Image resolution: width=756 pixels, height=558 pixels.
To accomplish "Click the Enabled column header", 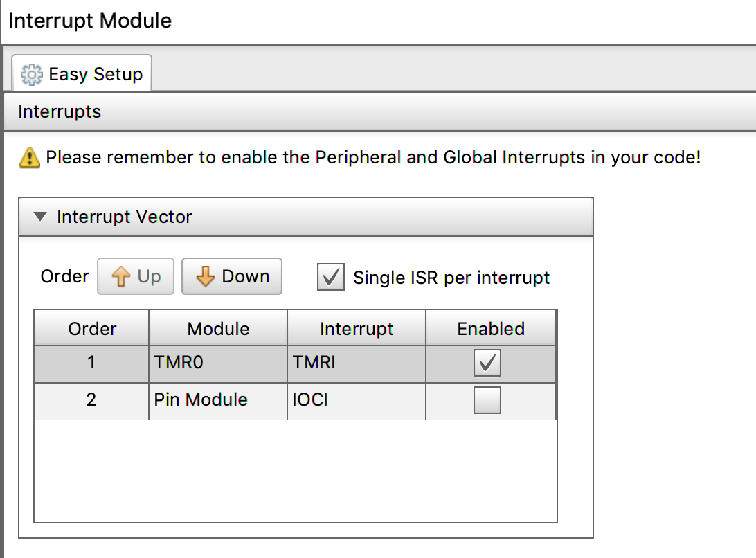I will (x=490, y=329).
